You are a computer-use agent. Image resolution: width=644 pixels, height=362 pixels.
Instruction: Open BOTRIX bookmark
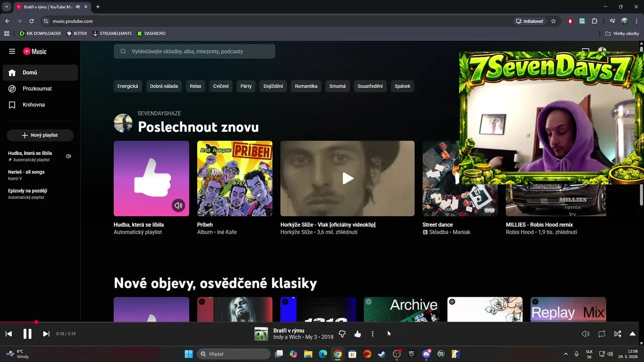pos(76,34)
